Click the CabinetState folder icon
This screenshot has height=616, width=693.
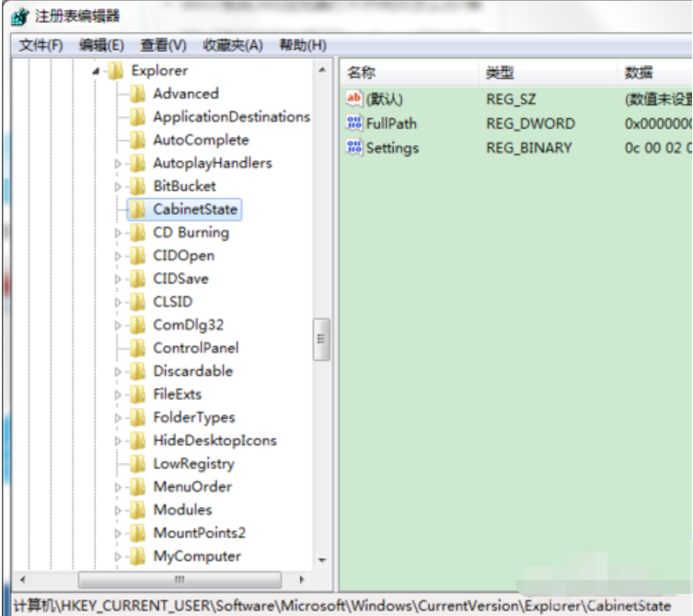pyautogui.click(x=137, y=209)
